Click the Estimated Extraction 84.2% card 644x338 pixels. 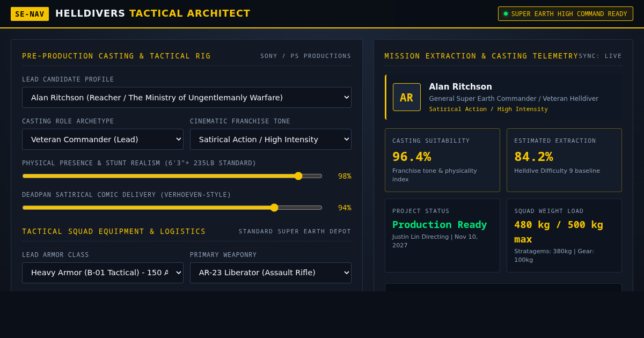564,160
